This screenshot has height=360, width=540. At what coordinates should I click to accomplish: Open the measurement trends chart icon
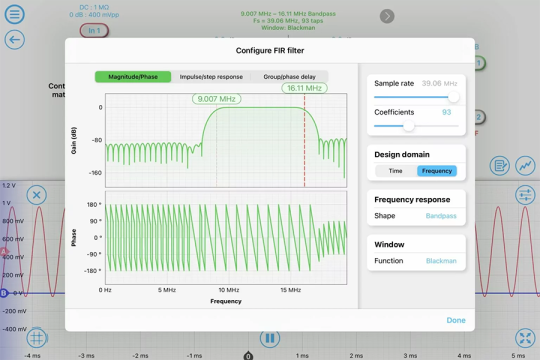[x=525, y=166]
